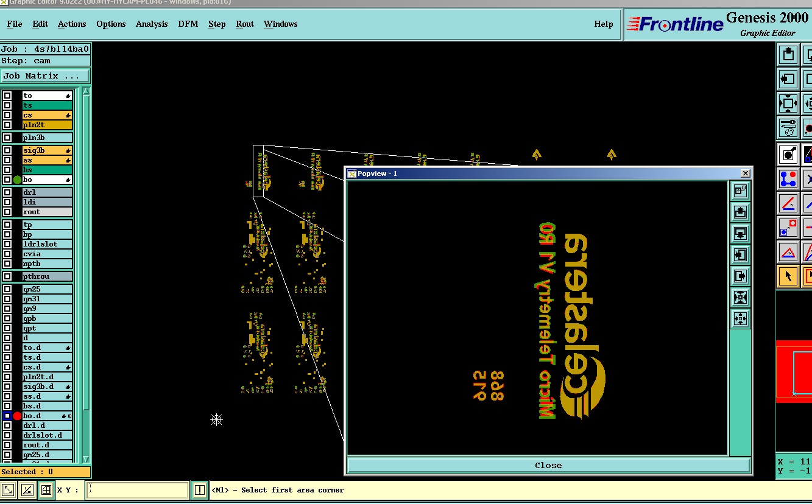This screenshot has width=812, height=504.
Task: Toggle checkbox for layer sig3b
Action: (7, 150)
